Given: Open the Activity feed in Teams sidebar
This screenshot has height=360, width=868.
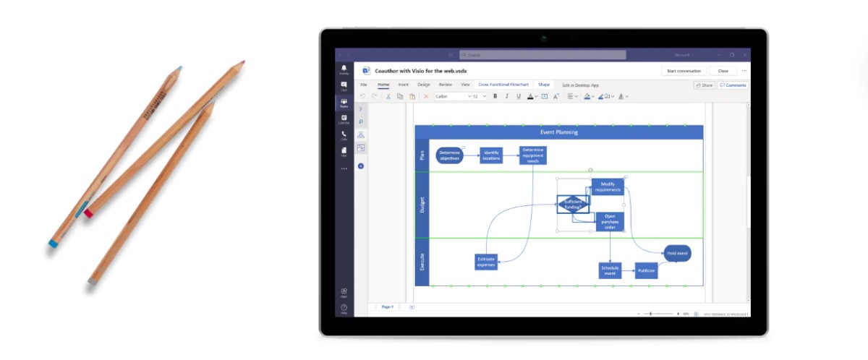Looking at the screenshot, I should [344, 69].
